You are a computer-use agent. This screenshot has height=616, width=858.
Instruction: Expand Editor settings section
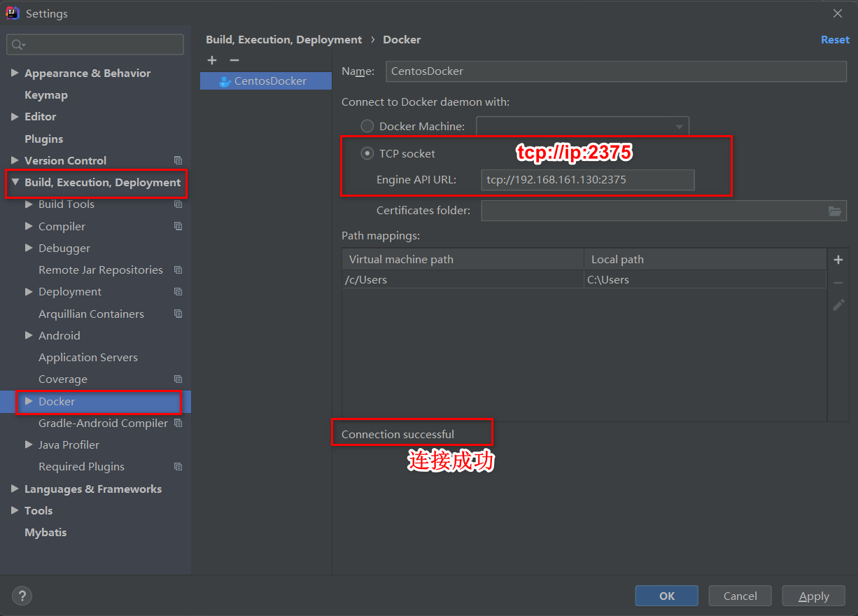tap(15, 116)
